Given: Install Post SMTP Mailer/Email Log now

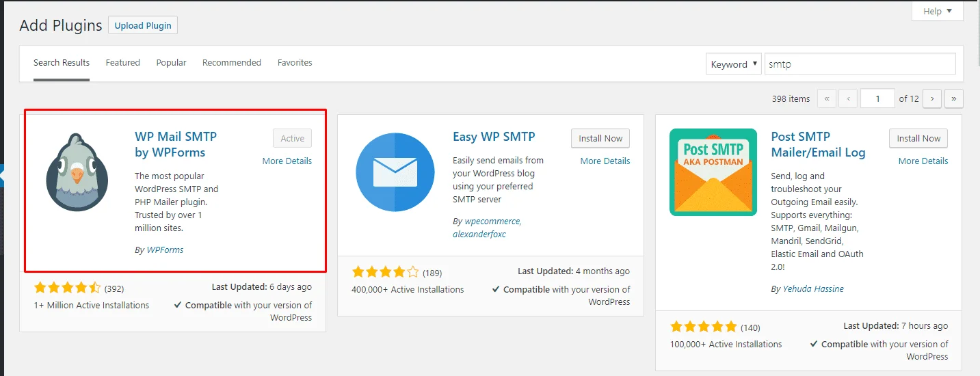Looking at the screenshot, I should (918, 138).
